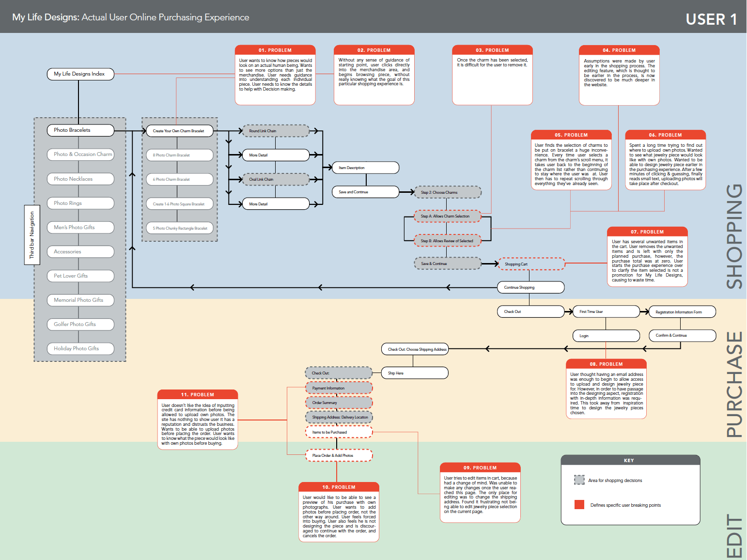747x560 pixels.
Task: Click the 8 Photo Charm Bracelet box
Action: tap(180, 155)
